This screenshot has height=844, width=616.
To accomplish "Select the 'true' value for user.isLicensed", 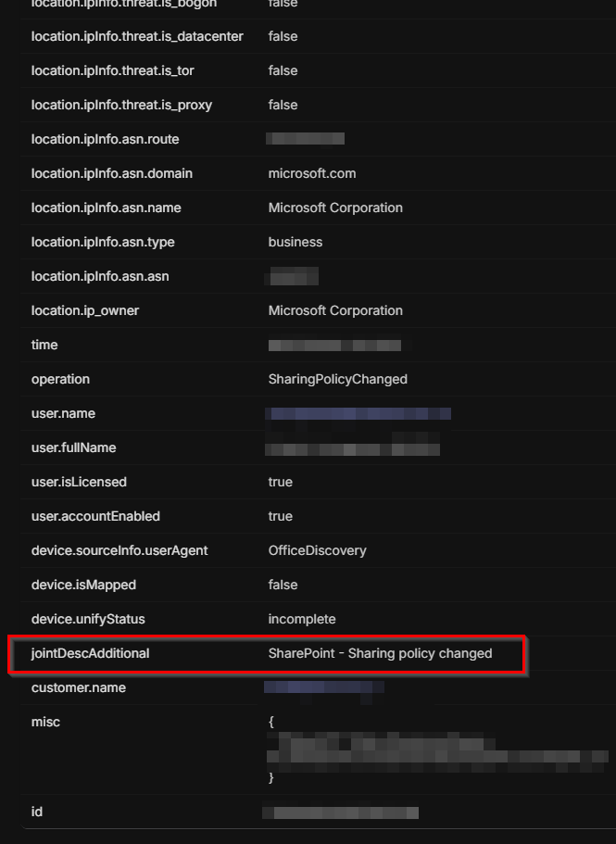I will tap(280, 482).
